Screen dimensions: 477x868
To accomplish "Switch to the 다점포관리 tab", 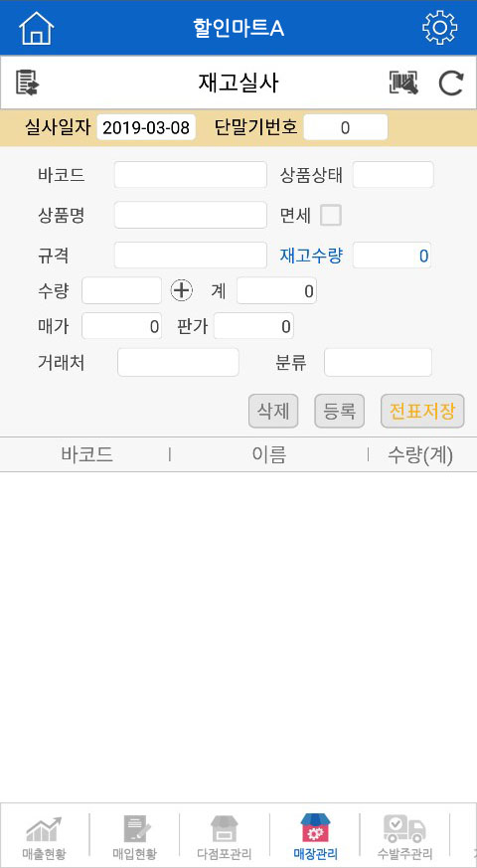I will pos(225,835).
